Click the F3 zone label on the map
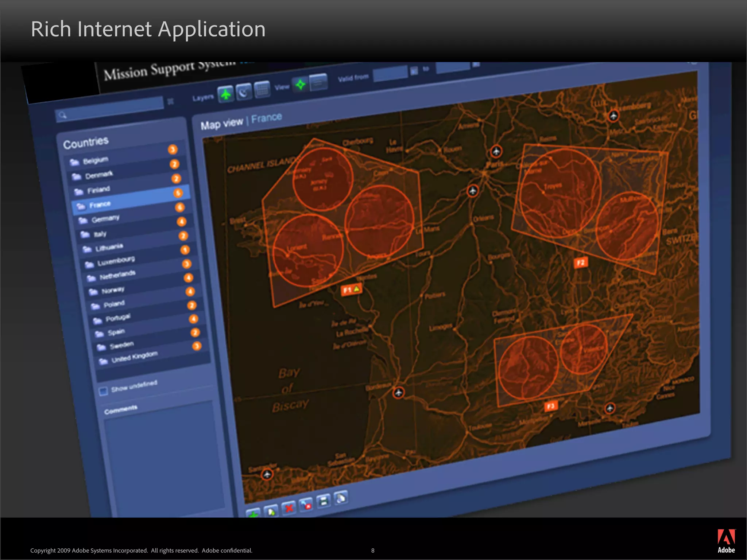The height and width of the screenshot is (560, 747). (551, 406)
